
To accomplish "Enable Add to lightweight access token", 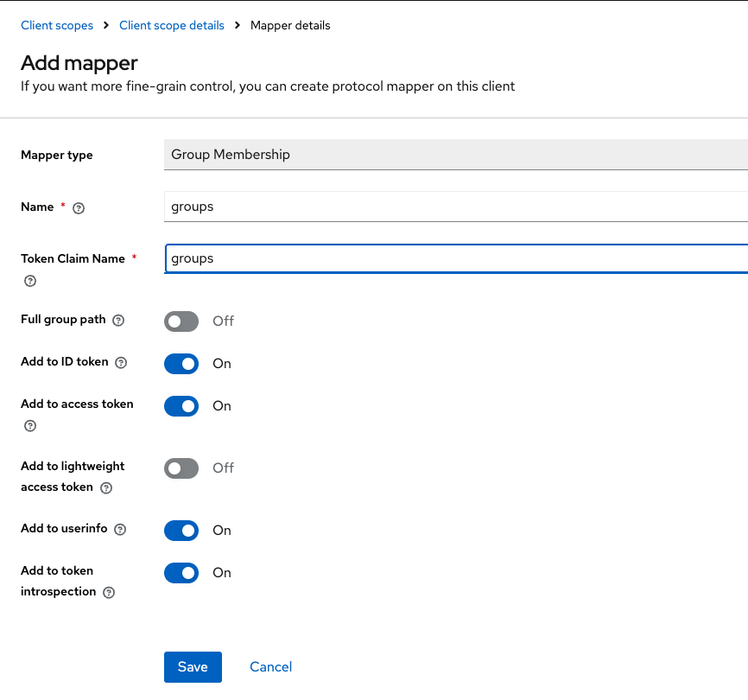I will (181, 468).
